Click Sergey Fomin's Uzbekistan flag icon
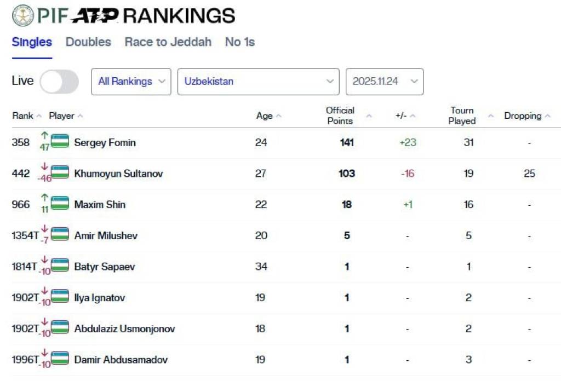This screenshot has height=392, width=561. pos(60,141)
